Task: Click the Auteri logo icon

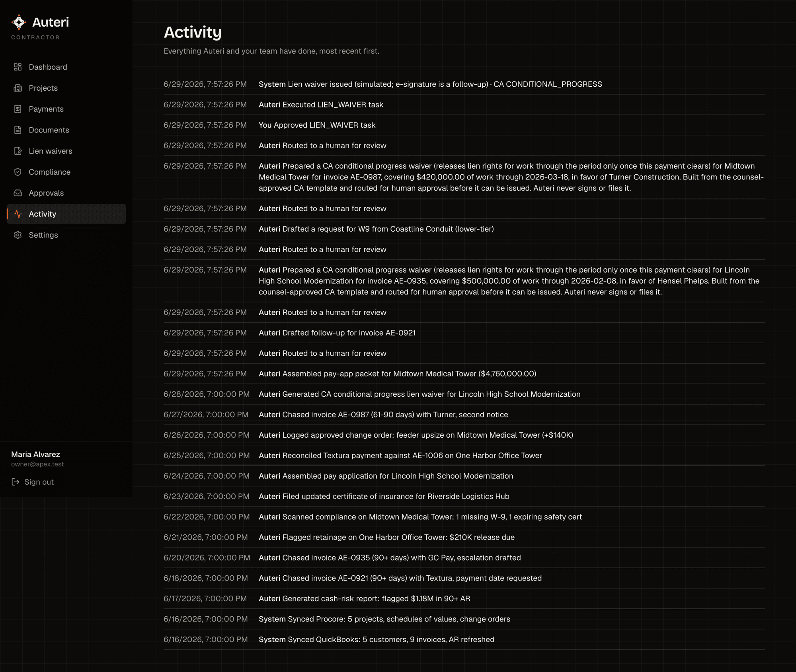Action: [19, 22]
